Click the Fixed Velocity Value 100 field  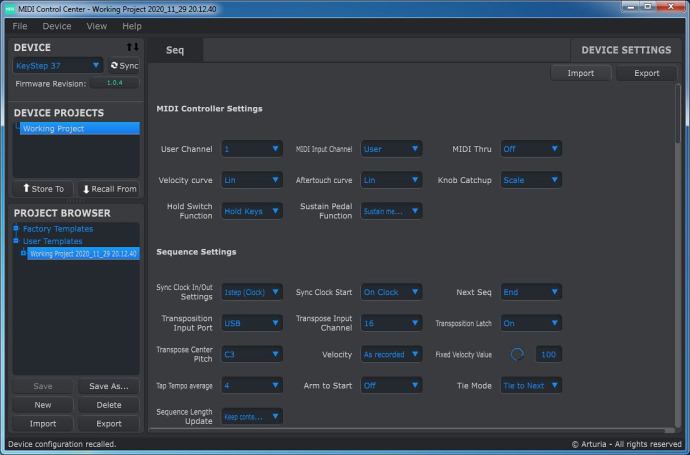point(548,354)
